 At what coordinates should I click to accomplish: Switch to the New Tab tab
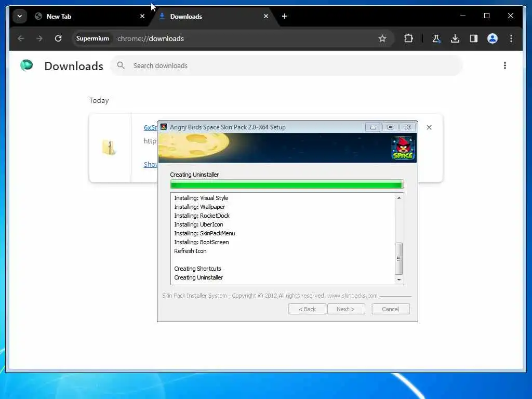[x=87, y=16]
